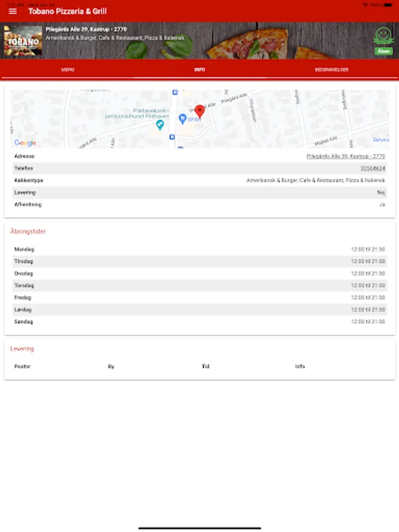
Task: Select the Lørdag opening hours row
Action: coord(200,310)
